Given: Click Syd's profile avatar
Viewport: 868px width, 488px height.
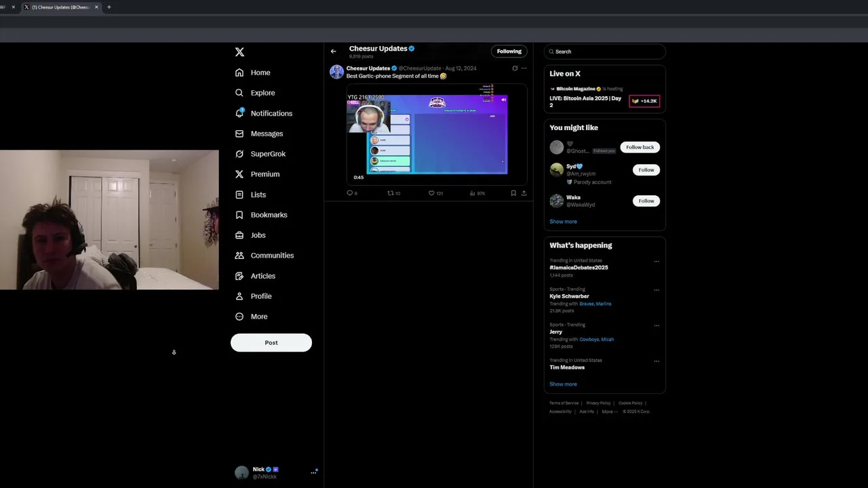Looking at the screenshot, I should tap(557, 169).
